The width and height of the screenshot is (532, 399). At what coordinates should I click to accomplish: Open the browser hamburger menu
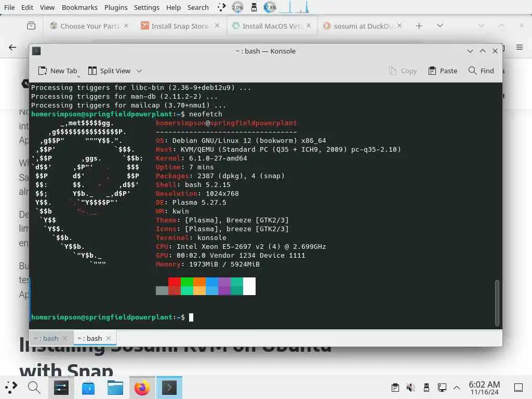520,47
